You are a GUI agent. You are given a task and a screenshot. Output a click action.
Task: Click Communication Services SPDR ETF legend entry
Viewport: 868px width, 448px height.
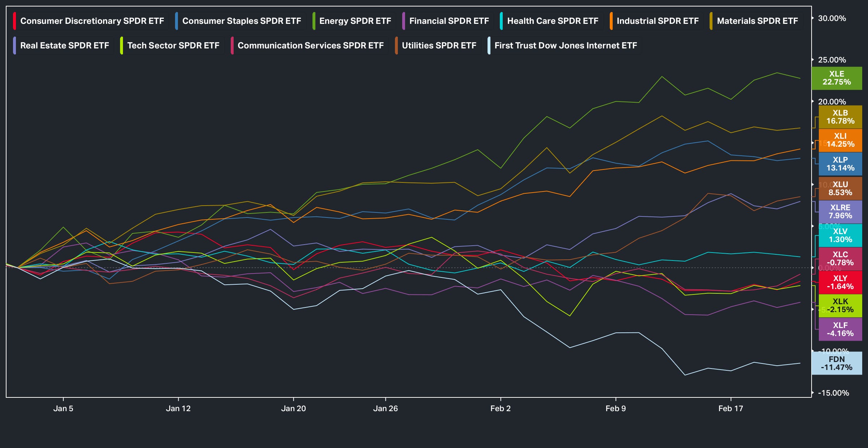(310, 46)
